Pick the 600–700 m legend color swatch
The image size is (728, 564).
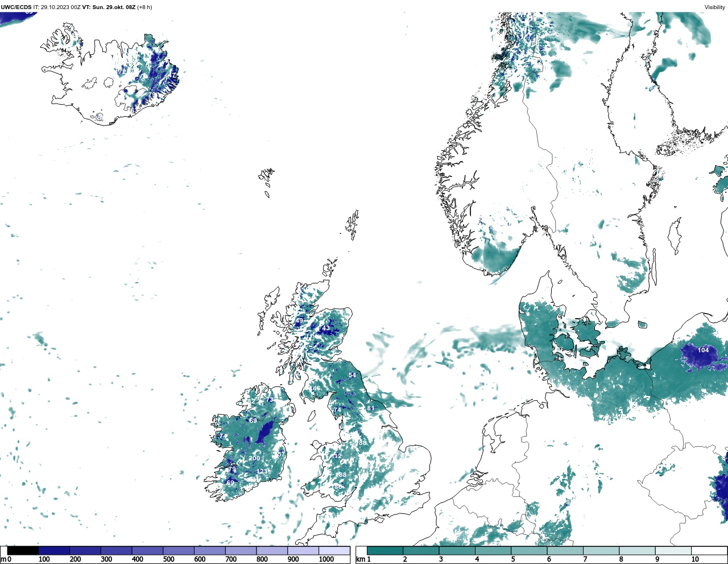pos(209,551)
